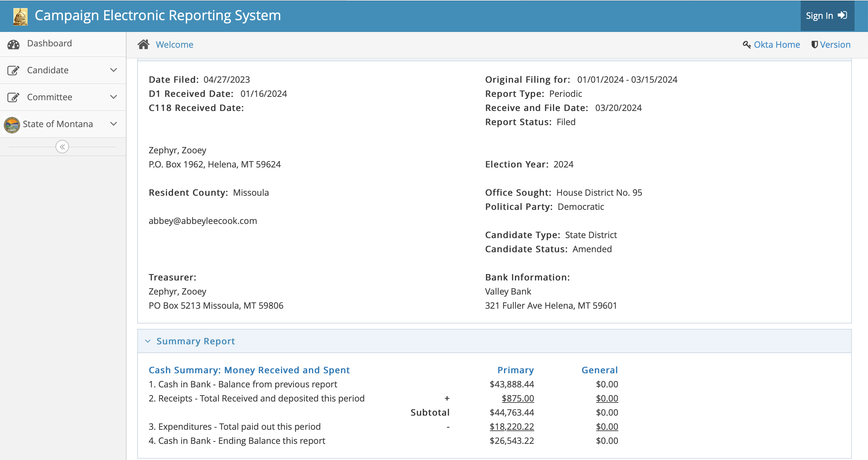This screenshot has width=868, height=460.
Task: Click the key icon next to Okta Home
Action: 746,45
